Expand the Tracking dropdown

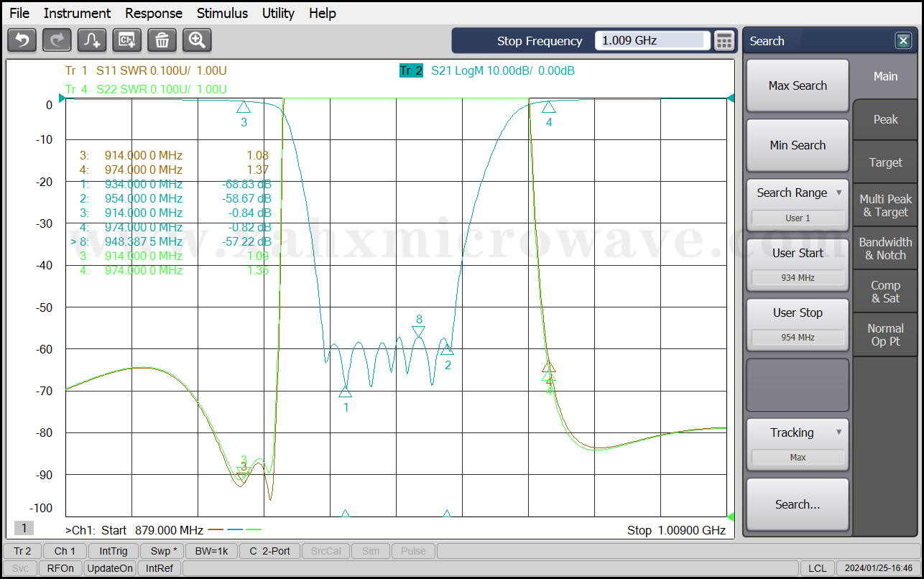coord(798,445)
